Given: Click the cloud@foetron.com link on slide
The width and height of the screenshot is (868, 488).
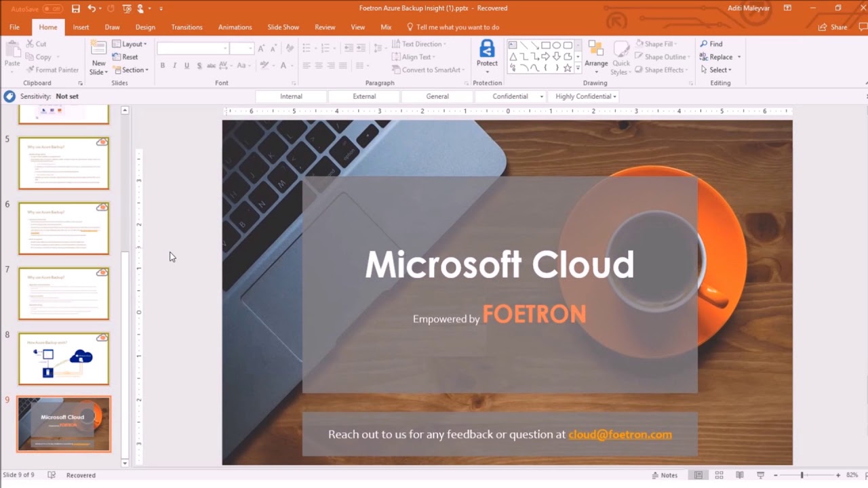Looking at the screenshot, I should tap(620, 434).
